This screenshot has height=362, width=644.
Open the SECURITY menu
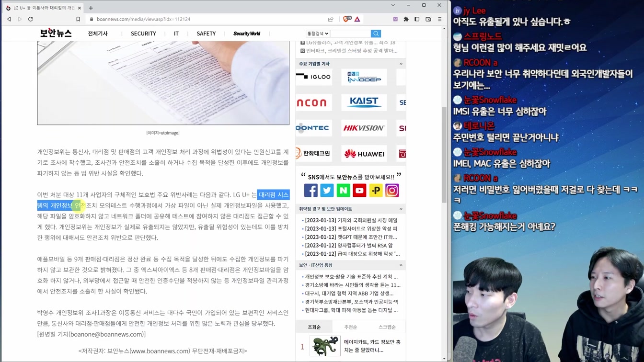click(143, 34)
